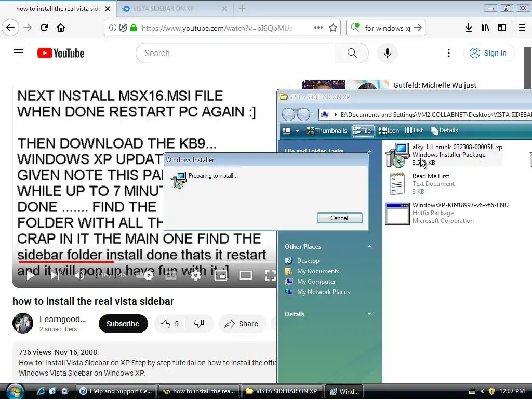Sign in to YouTube
This screenshot has width=532, height=399.
click(488, 53)
